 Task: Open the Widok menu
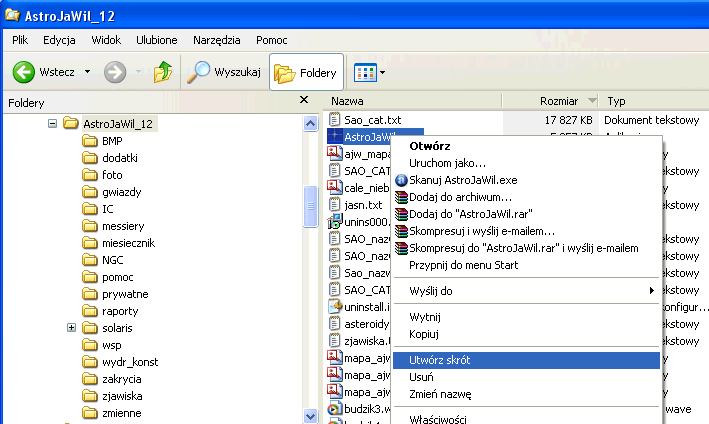(106, 40)
